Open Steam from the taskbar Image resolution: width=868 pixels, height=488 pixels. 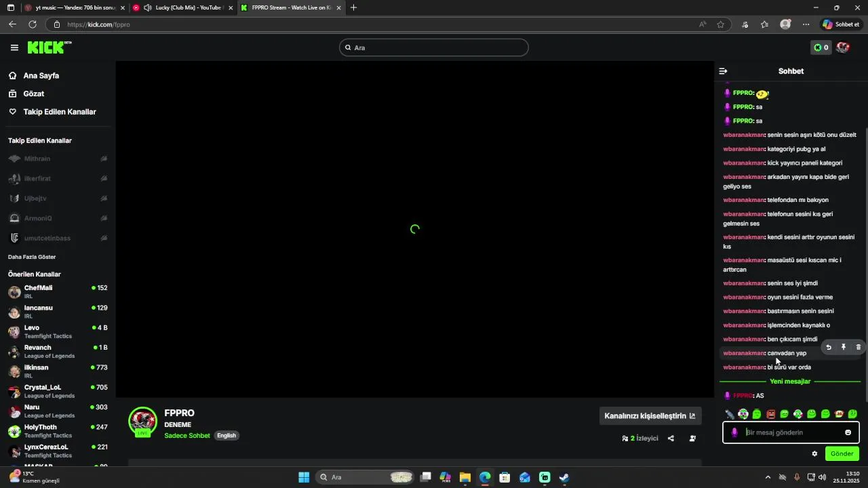pyautogui.click(x=564, y=477)
